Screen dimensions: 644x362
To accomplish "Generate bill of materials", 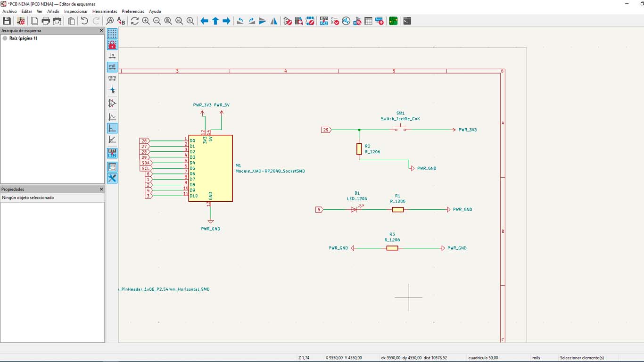I will 380,21.
